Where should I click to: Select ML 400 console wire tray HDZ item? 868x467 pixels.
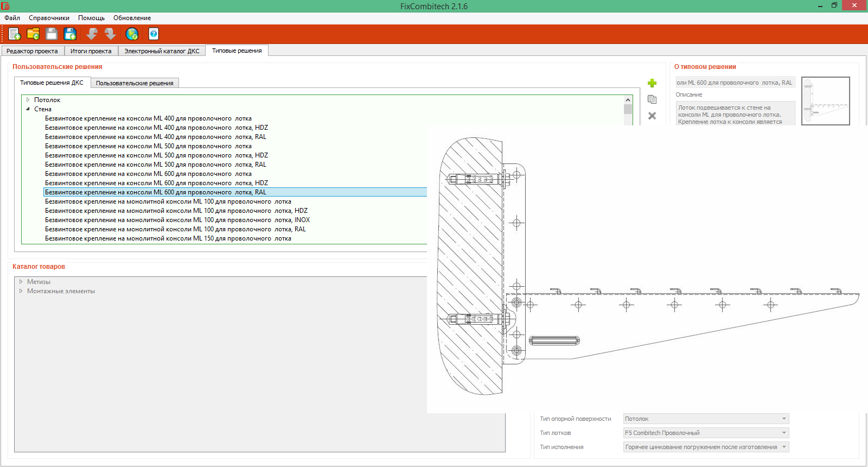click(156, 128)
